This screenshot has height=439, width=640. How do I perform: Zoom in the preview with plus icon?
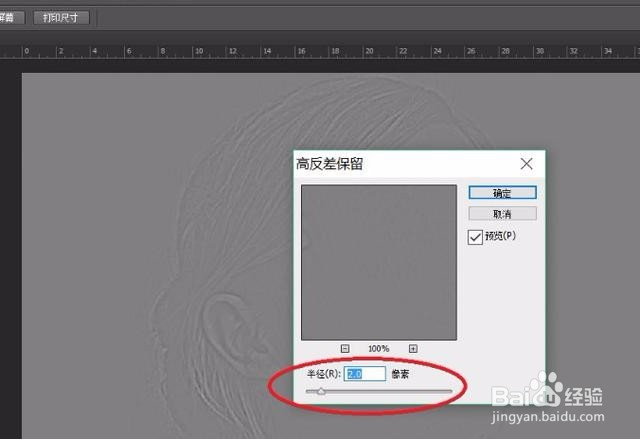[x=413, y=348]
